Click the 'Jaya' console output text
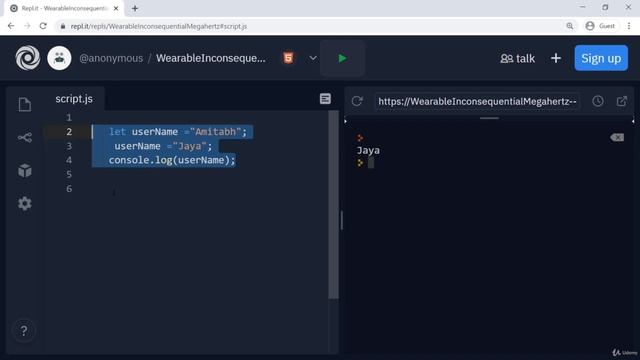The image size is (640, 360). tap(368, 150)
